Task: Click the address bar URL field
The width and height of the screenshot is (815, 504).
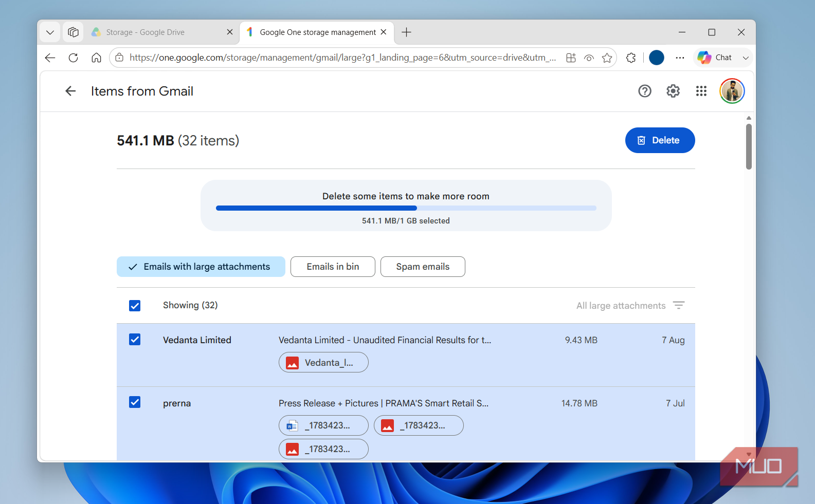Action: coord(342,58)
